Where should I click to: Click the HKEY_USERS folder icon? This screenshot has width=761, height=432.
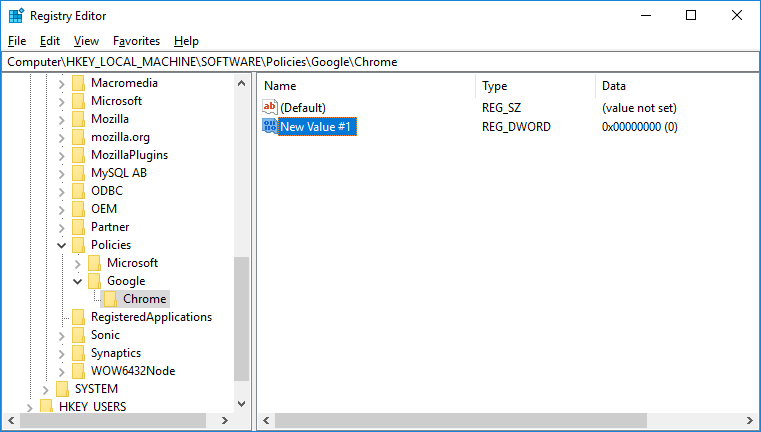47,407
